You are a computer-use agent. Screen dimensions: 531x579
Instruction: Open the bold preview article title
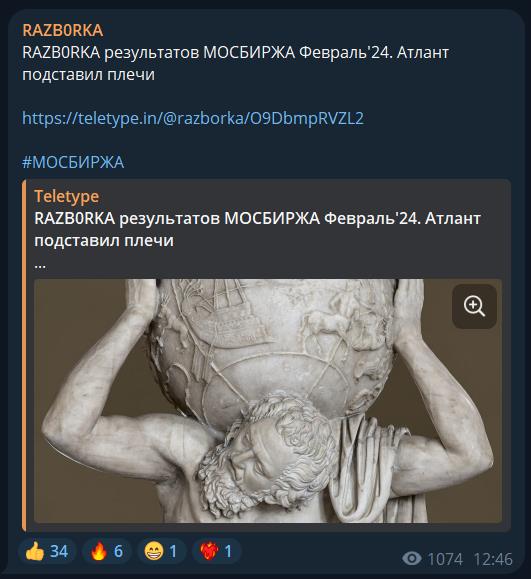click(x=257, y=229)
